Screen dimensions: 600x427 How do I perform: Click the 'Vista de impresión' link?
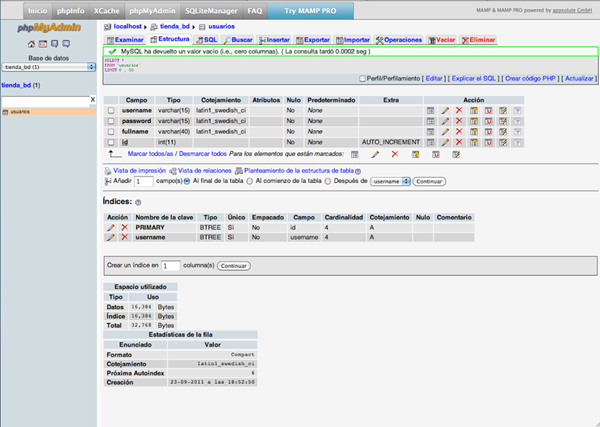tap(138, 170)
